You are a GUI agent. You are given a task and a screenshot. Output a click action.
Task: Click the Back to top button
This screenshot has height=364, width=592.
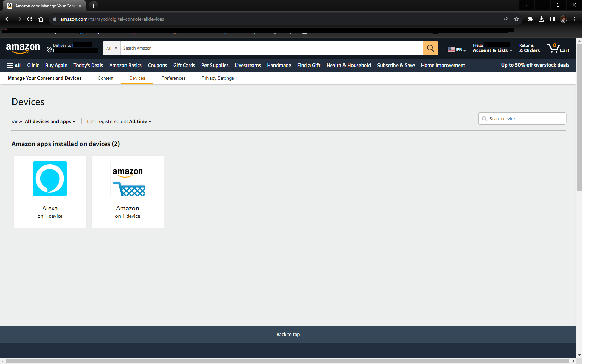[x=288, y=335]
